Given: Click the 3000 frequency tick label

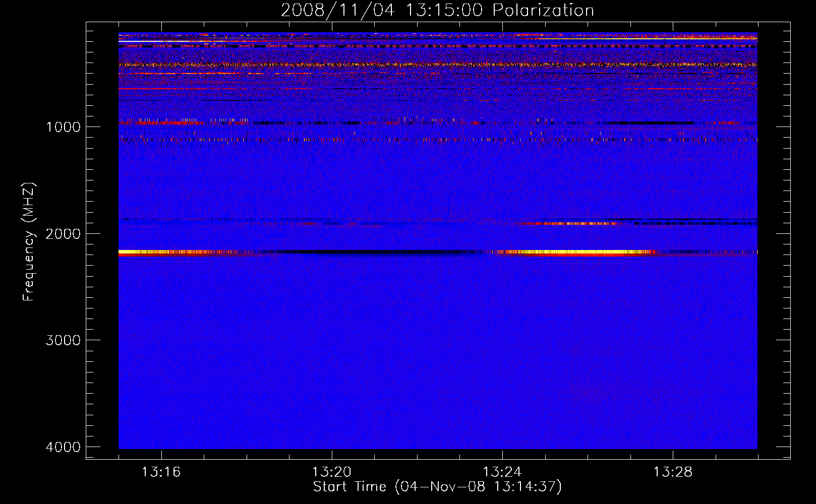Looking at the screenshot, I should coord(63,340).
